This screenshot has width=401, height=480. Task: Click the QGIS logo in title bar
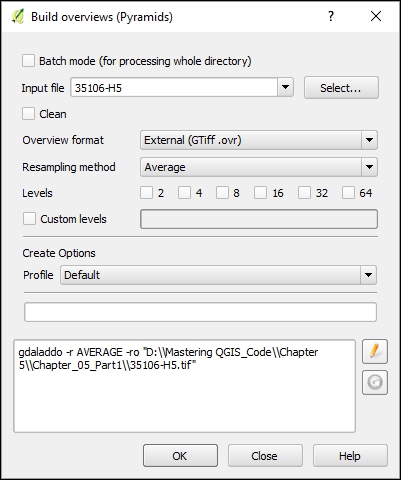coord(18,17)
